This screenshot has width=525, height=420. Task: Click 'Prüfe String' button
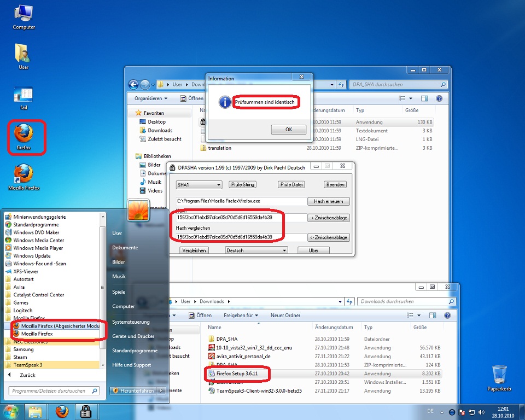pyautogui.click(x=243, y=184)
